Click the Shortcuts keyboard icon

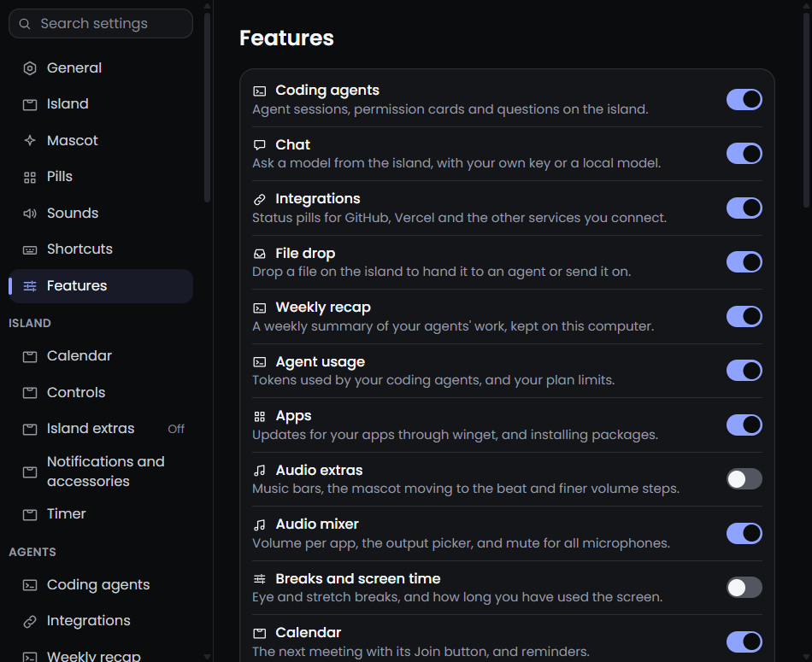pos(30,250)
